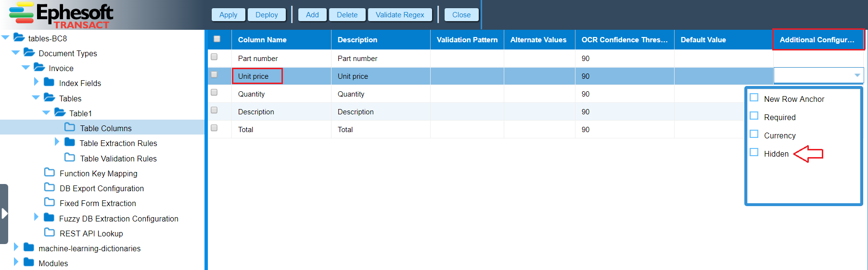Image resolution: width=868 pixels, height=270 pixels.
Task: Click the Fuzzy DB Extraction Configuration folder icon
Action: [x=49, y=217]
